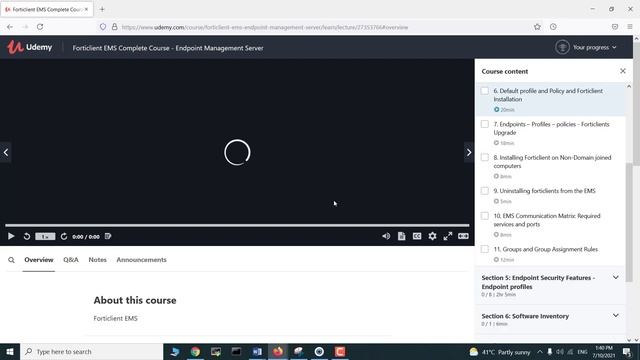Open a new browser tab

pyautogui.click(x=102, y=9)
